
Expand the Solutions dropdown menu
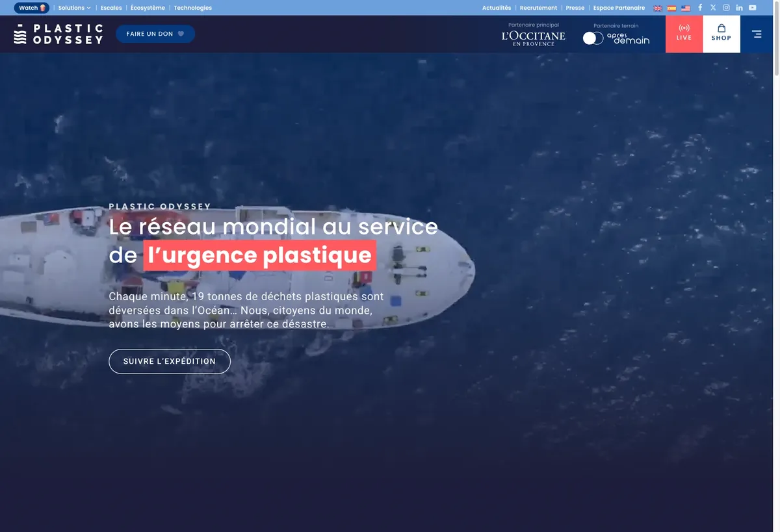point(74,8)
